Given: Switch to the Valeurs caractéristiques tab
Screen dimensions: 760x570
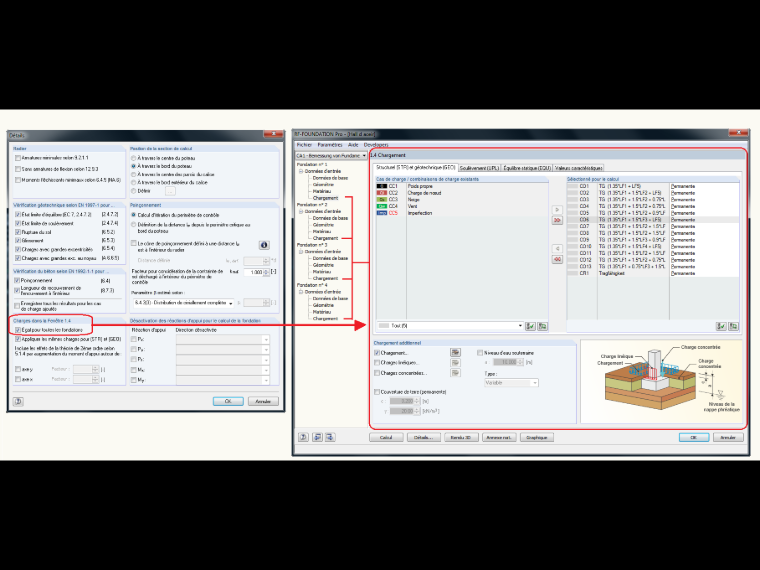Looking at the screenshot, I should point(579,168).
